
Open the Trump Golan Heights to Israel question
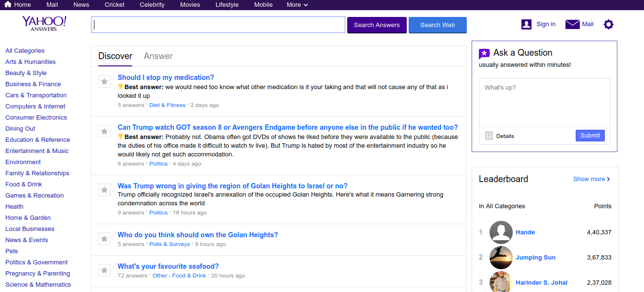232,186
